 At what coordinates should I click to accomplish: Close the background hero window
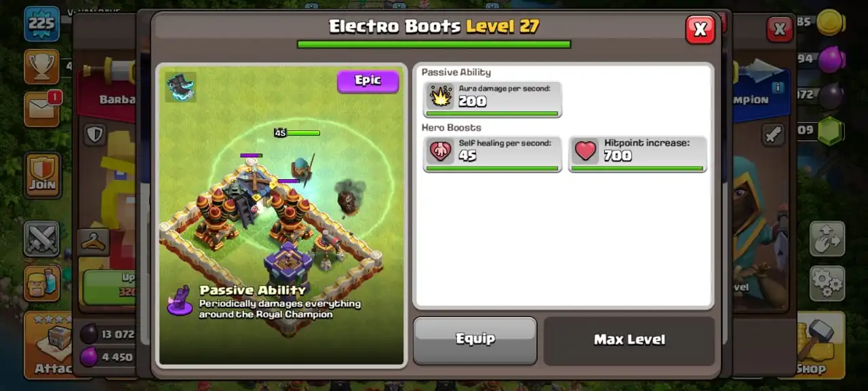click(x=780, y=29)
